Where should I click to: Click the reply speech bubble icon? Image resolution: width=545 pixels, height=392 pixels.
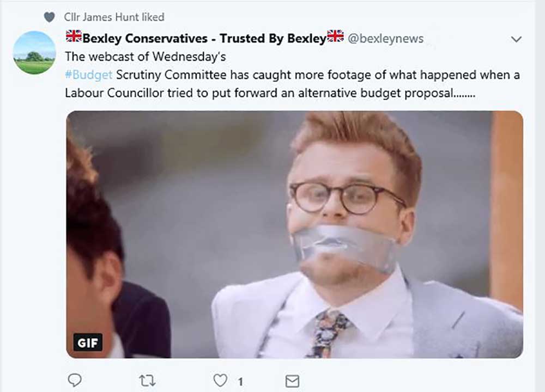75,380
